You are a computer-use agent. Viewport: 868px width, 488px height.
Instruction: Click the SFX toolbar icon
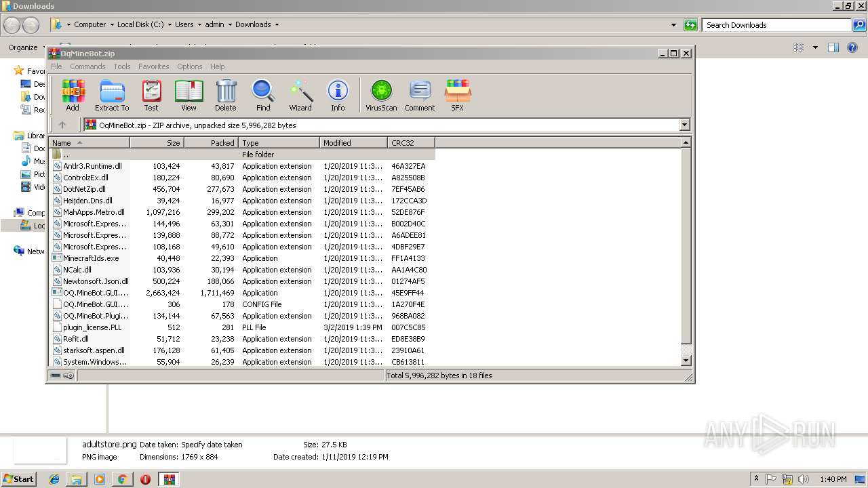(x=458, y=95)
